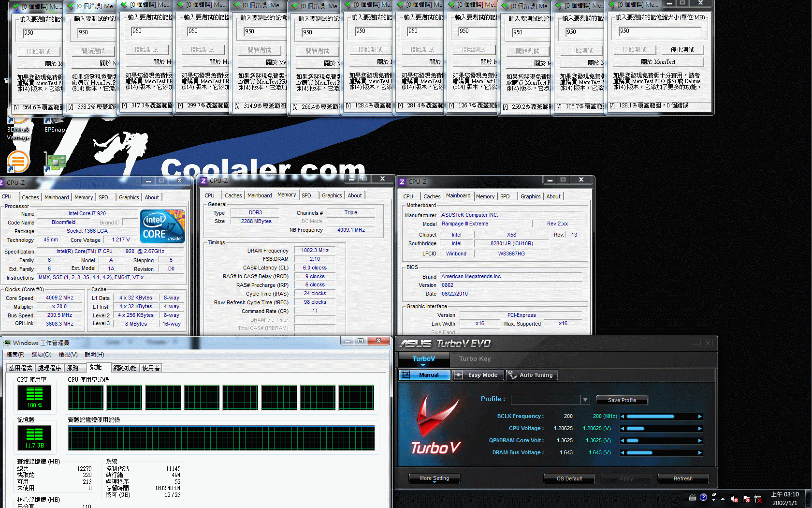Click the empty Profile name field in TurboV
812x508 pixels.
[x=546, y=400]
